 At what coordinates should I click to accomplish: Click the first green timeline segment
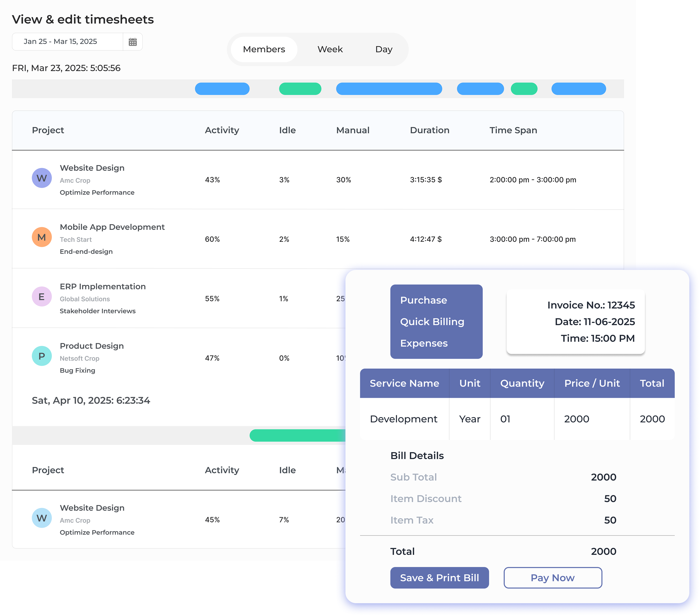[x=300, y=89]
